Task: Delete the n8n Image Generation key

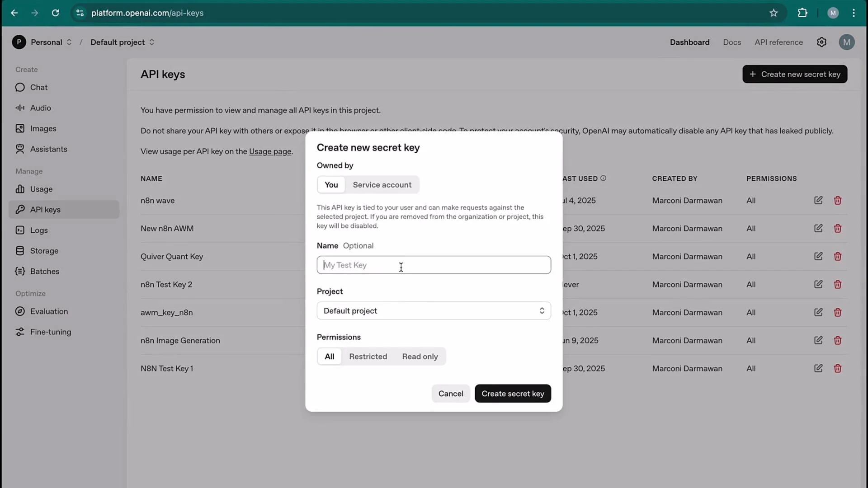Action: click(x=838, y=340)
